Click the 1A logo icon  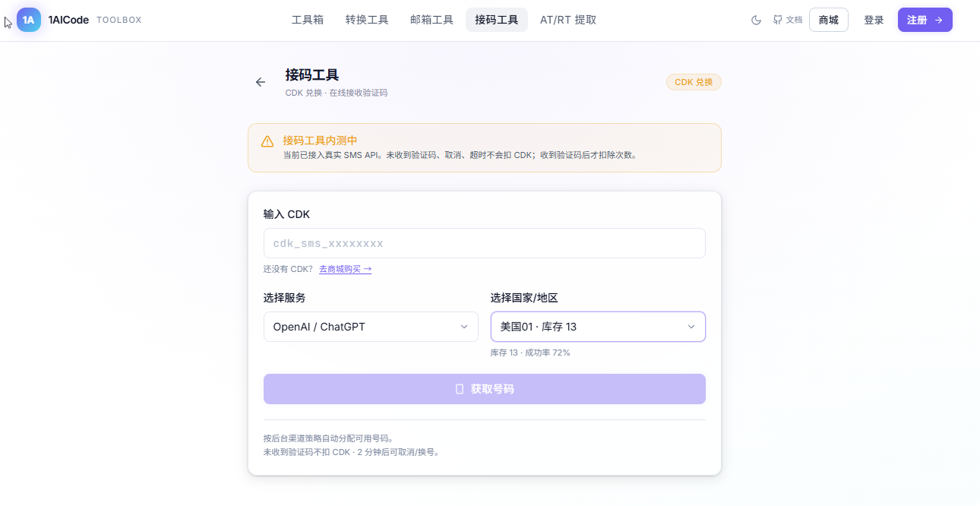click(29, 20)
